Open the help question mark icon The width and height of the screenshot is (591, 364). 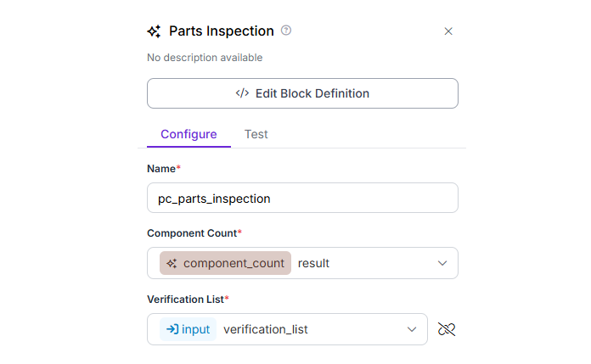(286, 31)
